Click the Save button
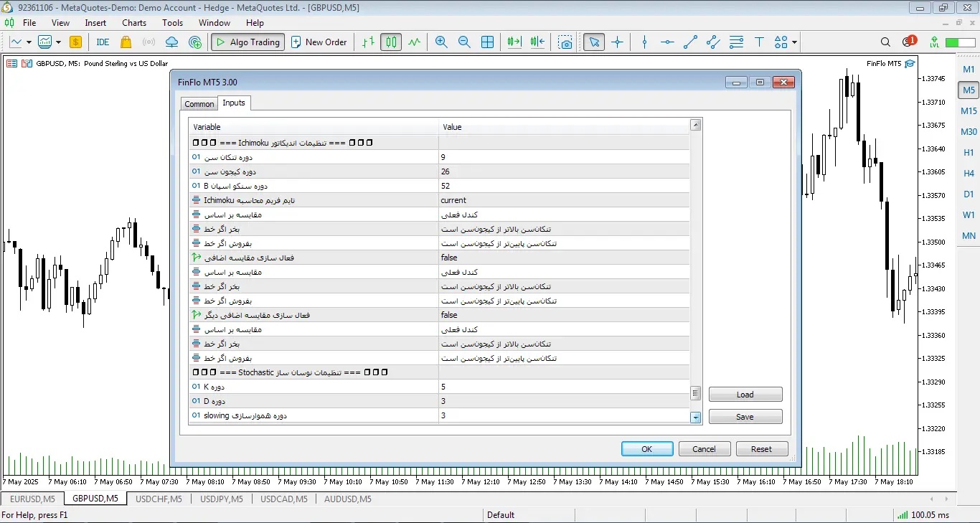The height and width of the screenshot is (523, 980). point(745,417)
